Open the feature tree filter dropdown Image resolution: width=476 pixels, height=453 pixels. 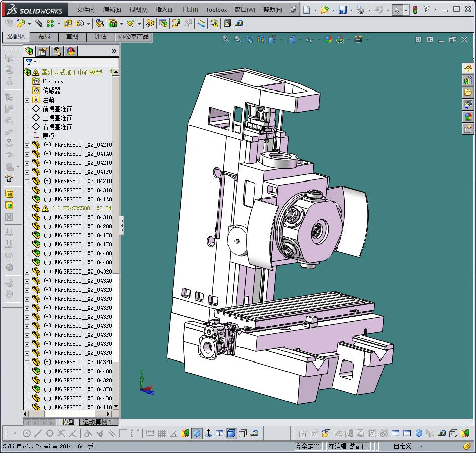[x=31, y=62]
